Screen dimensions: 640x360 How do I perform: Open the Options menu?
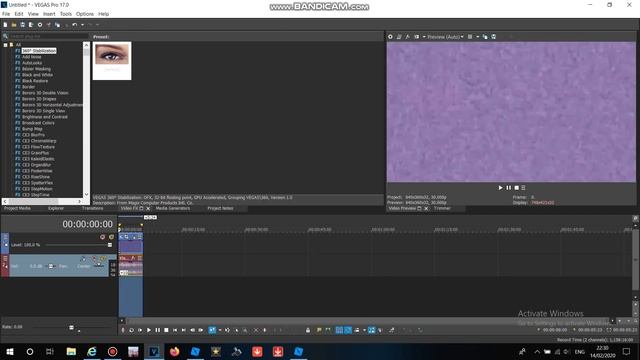pos(85,14)
